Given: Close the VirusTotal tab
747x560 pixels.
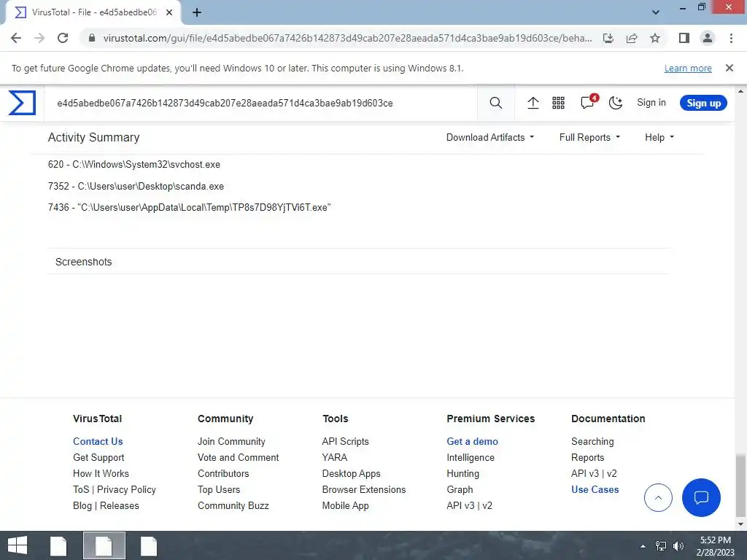Looking at the screenshot, I should (169, 12).
